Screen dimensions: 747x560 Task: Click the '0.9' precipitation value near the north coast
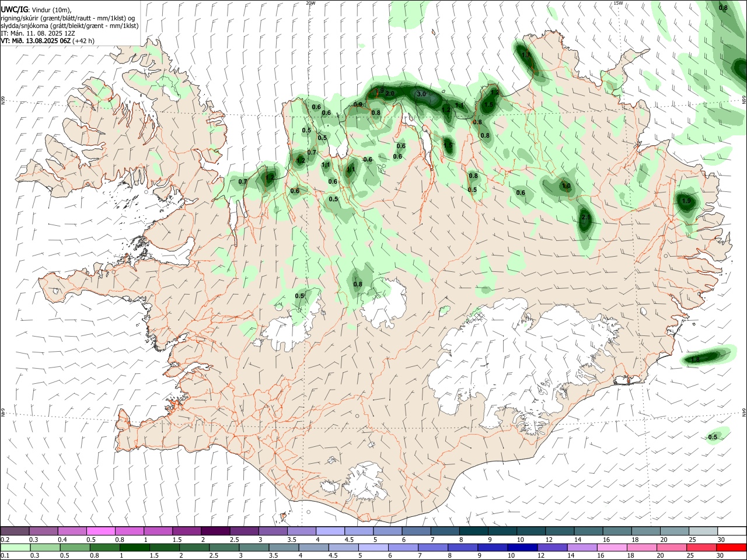358,104
